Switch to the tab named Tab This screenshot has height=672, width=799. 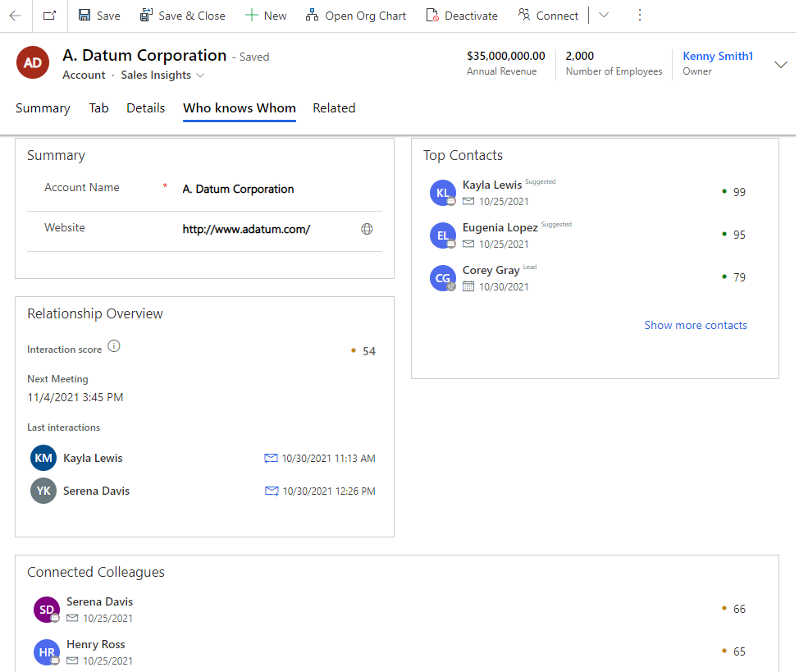pyautogui.click(x=99, y=108)
